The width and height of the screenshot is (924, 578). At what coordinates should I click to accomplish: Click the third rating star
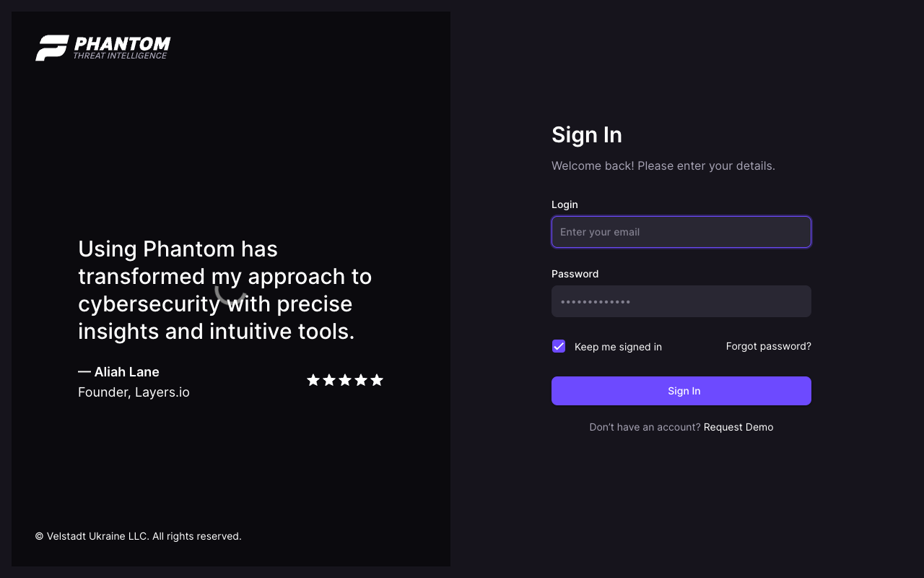click(x=345, y=379)
